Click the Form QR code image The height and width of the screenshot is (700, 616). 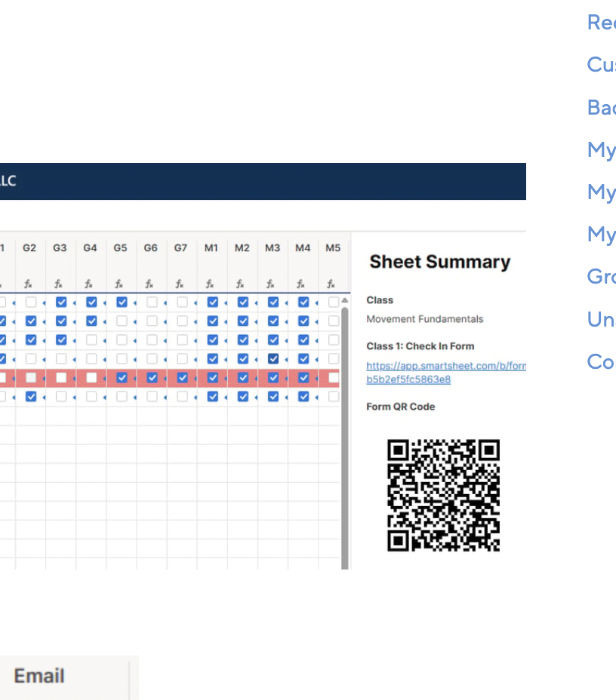tap(443, 496)
